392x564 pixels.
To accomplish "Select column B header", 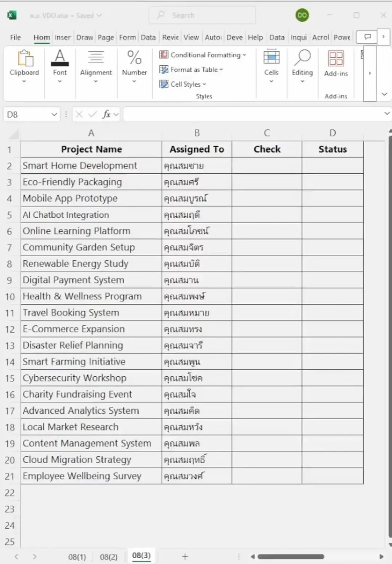I will (197, 133).
